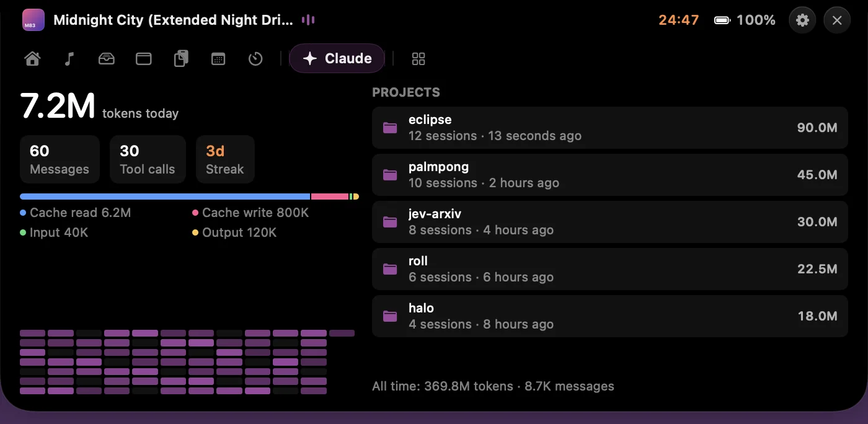
Task: Open the grid widgets icon
Action: pyautogui.click(x=418, y=59)
